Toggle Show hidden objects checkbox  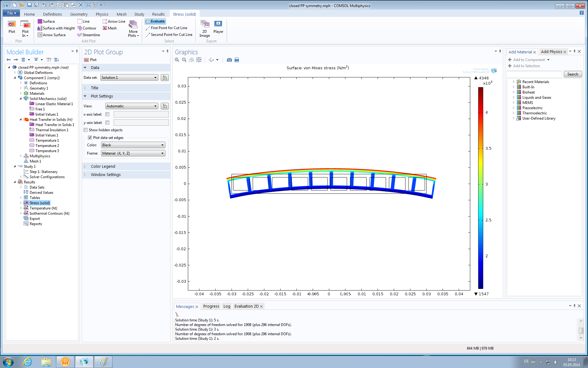tap(86, 130)
